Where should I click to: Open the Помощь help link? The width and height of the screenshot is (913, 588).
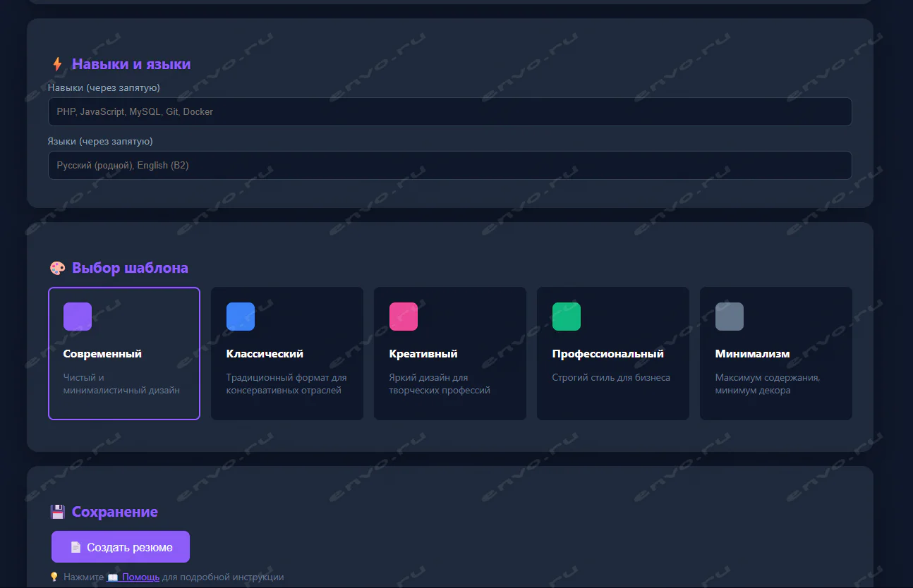(x=140, y=577)
